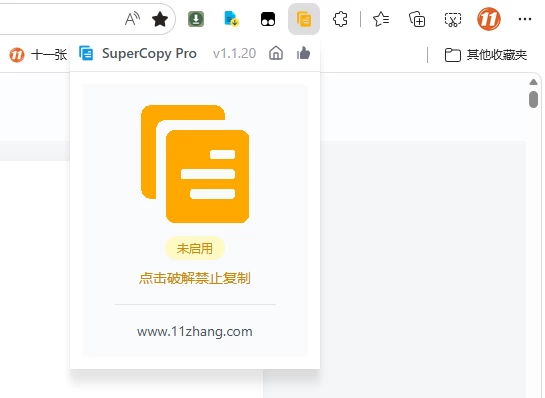The width and height of the screenshot is (545, 398).
Task: Open www.11zhang.com link
Action: click(195, 332)
